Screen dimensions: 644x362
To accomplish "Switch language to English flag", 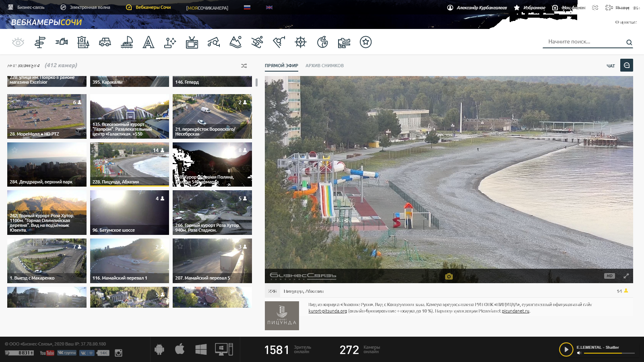I will coord(269,7).
